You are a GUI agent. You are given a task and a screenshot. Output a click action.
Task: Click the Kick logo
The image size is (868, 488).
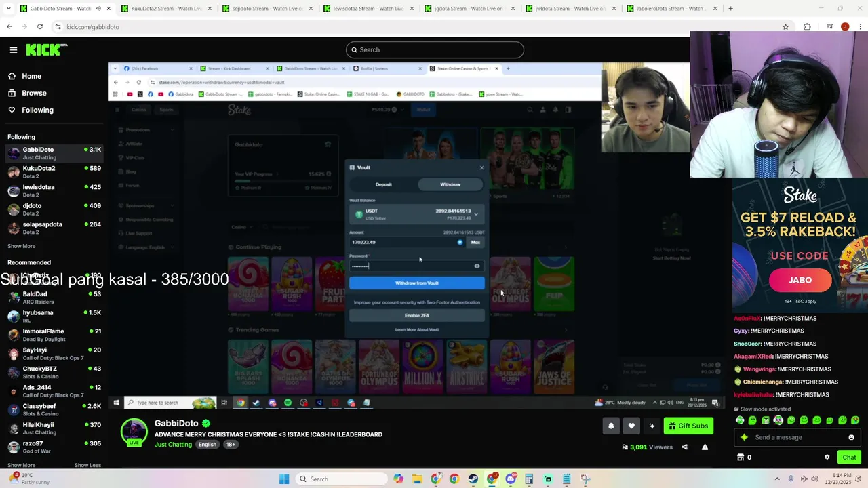point(47,49)
